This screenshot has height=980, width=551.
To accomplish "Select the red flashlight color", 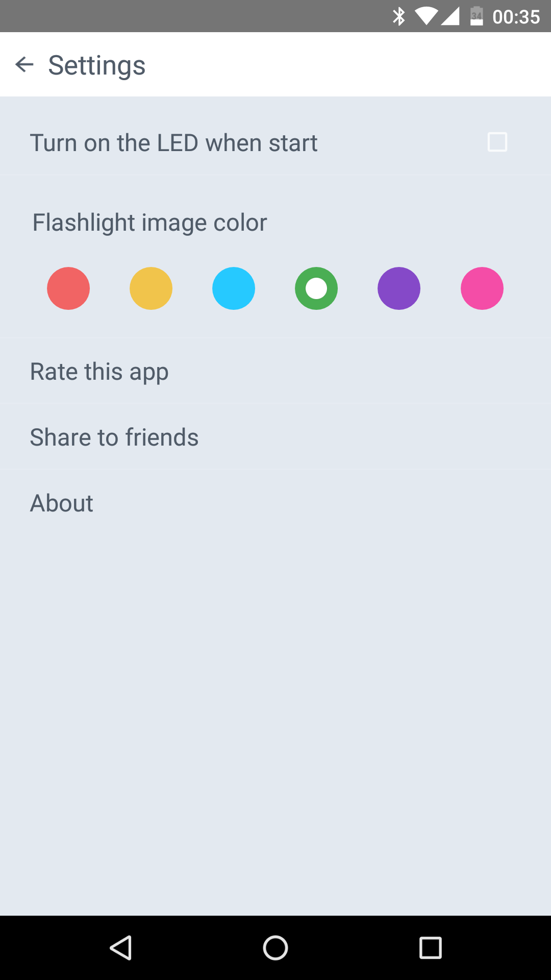I will coord(68,288).
